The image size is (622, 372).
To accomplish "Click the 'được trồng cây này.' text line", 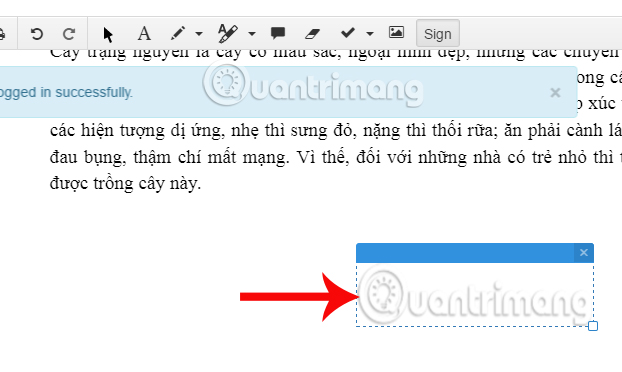I will [x=126, y=184].
